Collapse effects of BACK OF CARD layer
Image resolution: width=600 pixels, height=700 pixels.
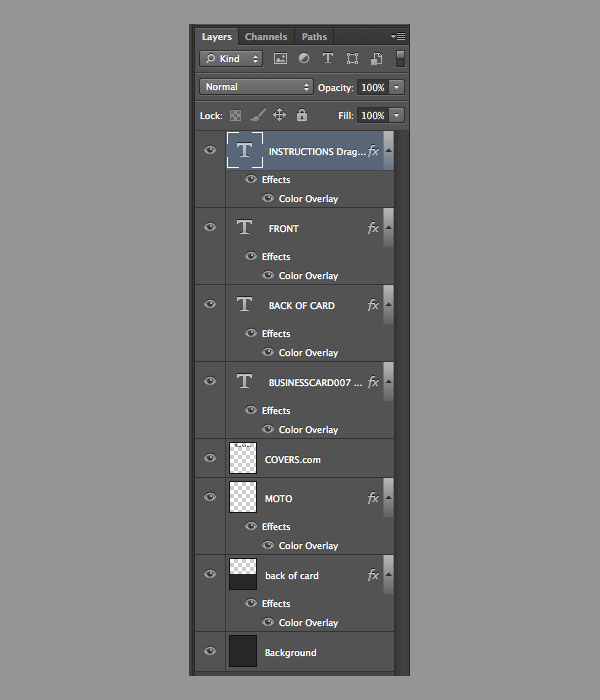coord(388,304)
